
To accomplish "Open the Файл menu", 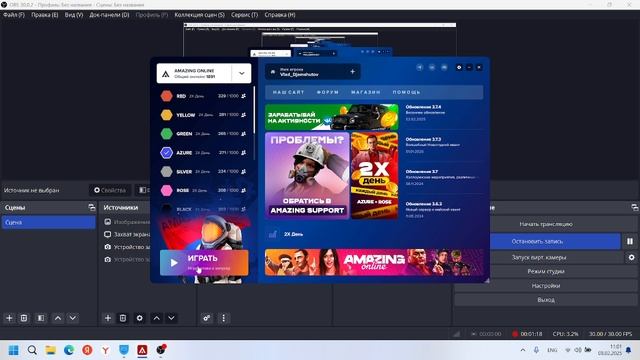I will coord(14,15).
